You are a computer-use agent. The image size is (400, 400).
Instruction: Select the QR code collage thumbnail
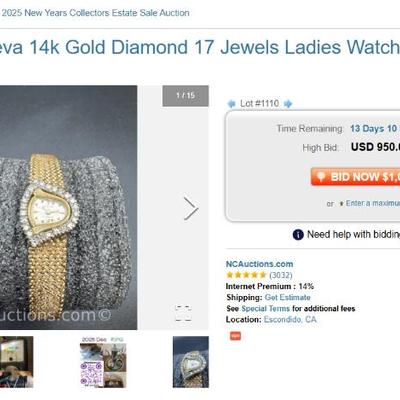point(103,362)
